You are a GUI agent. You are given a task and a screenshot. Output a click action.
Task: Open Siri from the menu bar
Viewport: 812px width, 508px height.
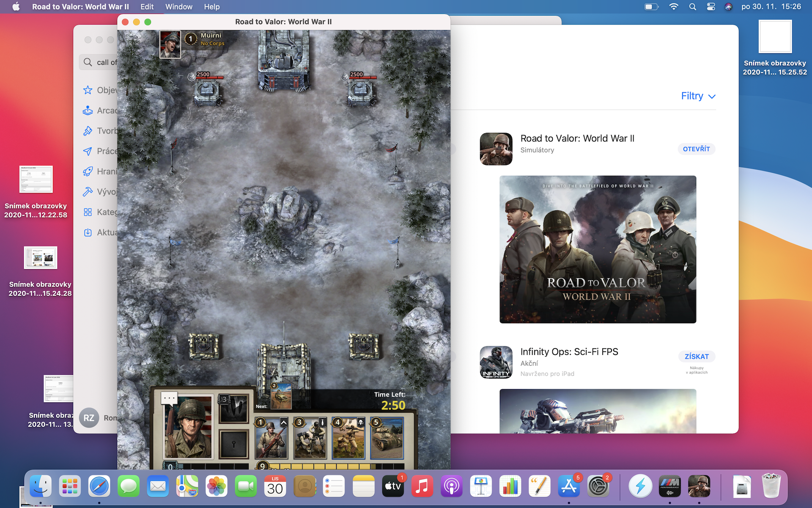click(728, 7)
